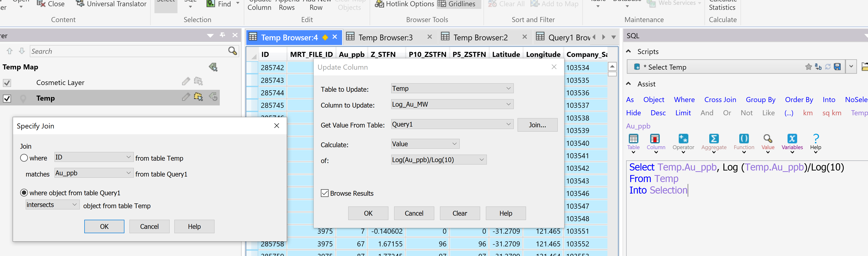The height and width of the screenshot is (256, 868).
Task: Click the Close table ribbon icon
Action: [41, 4]
